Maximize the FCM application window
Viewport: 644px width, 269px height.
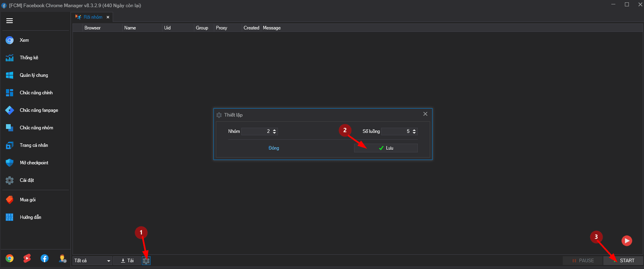[627, 4]
